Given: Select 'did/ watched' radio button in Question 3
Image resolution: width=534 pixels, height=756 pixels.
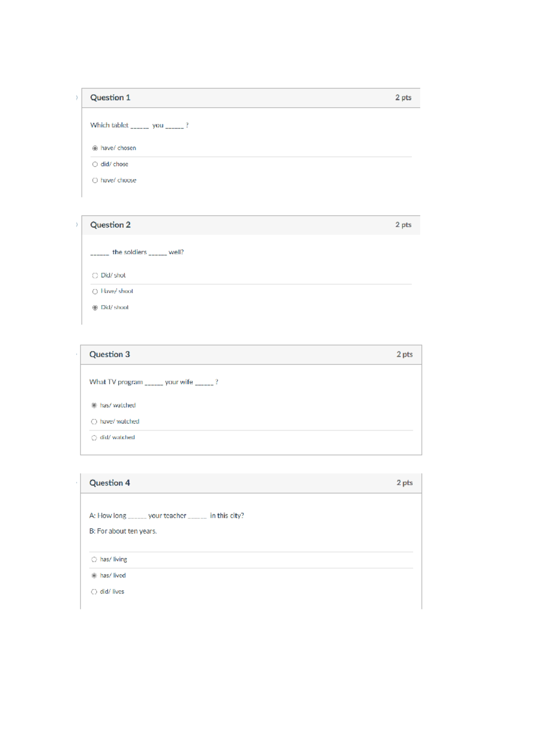Looking at the screenshot, I should (94, 438).
